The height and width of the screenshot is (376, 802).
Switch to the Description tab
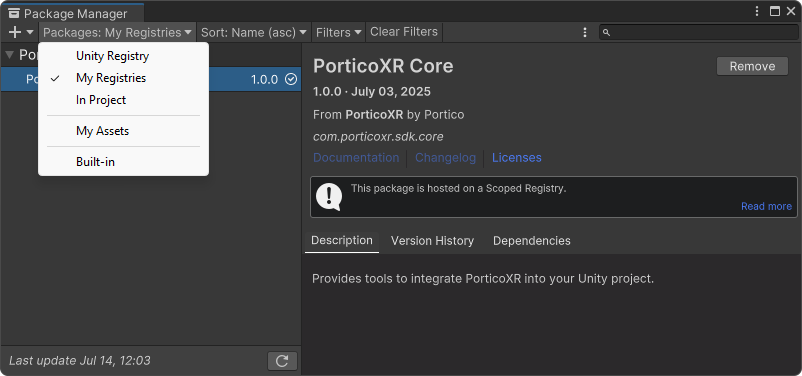click(x=342, y=240)
